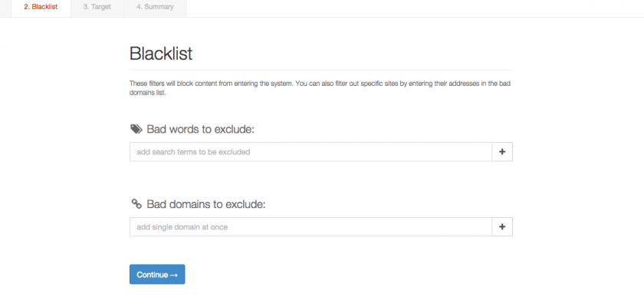Screen dimensions: 644x307
Task: Click the chain link icon beside Bad domains
Action: click(x=136, y=204)
